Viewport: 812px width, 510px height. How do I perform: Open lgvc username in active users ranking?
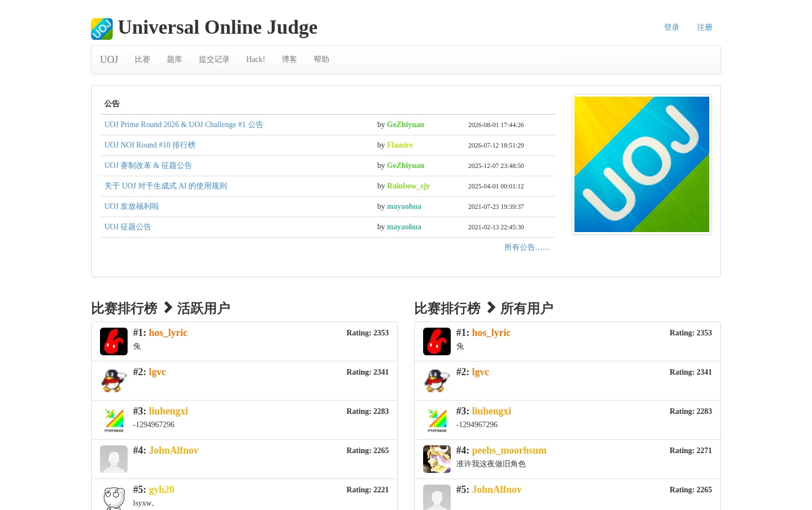point(157,372)
